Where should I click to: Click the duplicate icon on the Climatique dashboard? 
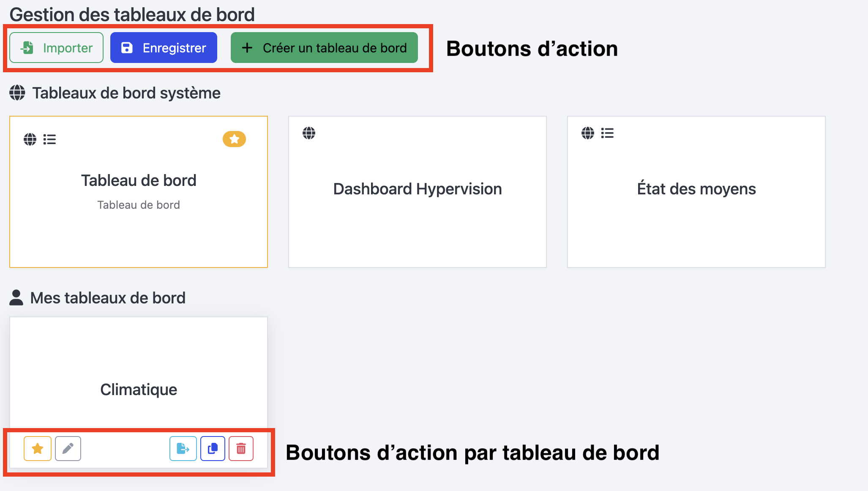pyautogui.click(x=213, y=449)
